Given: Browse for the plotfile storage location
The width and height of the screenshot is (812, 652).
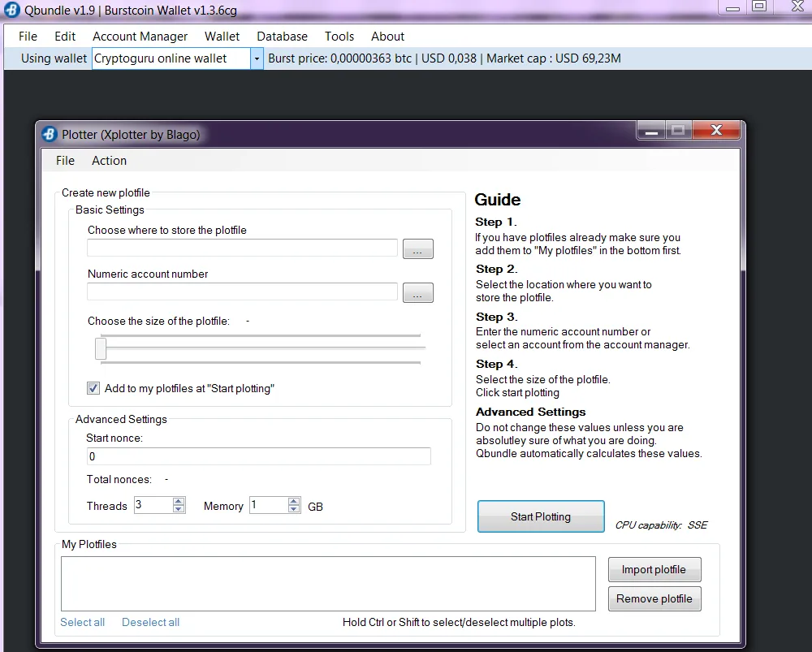Looking at the screenshot, I should coord(418,249).
